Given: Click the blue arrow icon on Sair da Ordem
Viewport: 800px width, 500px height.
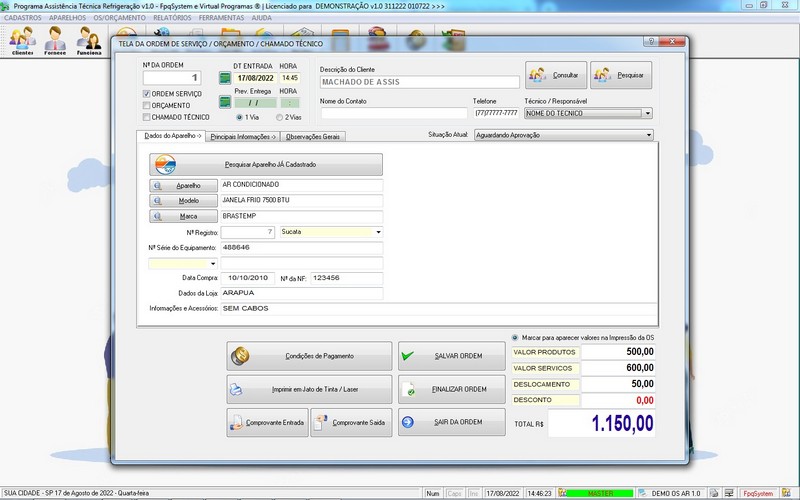Looking at the screenshot, I should (408, 422).
